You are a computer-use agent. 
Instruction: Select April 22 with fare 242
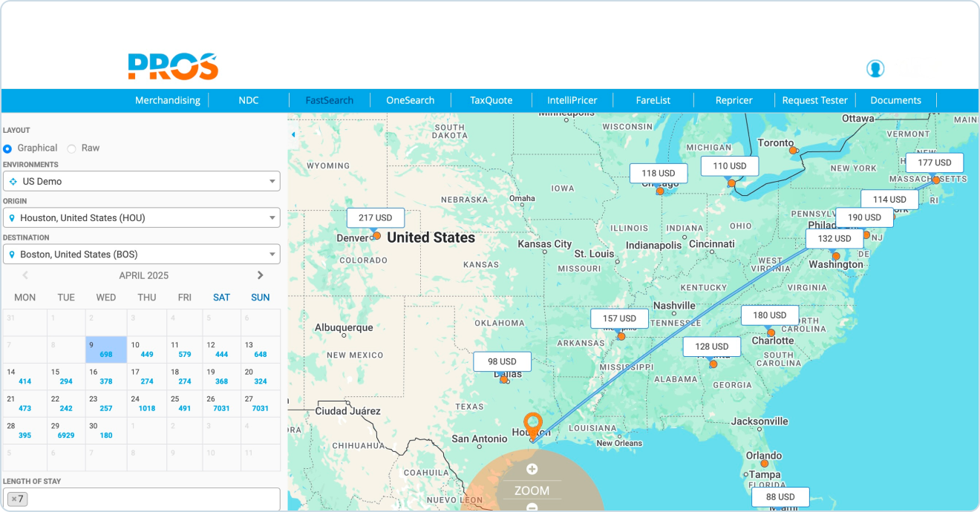click(65, 404)
